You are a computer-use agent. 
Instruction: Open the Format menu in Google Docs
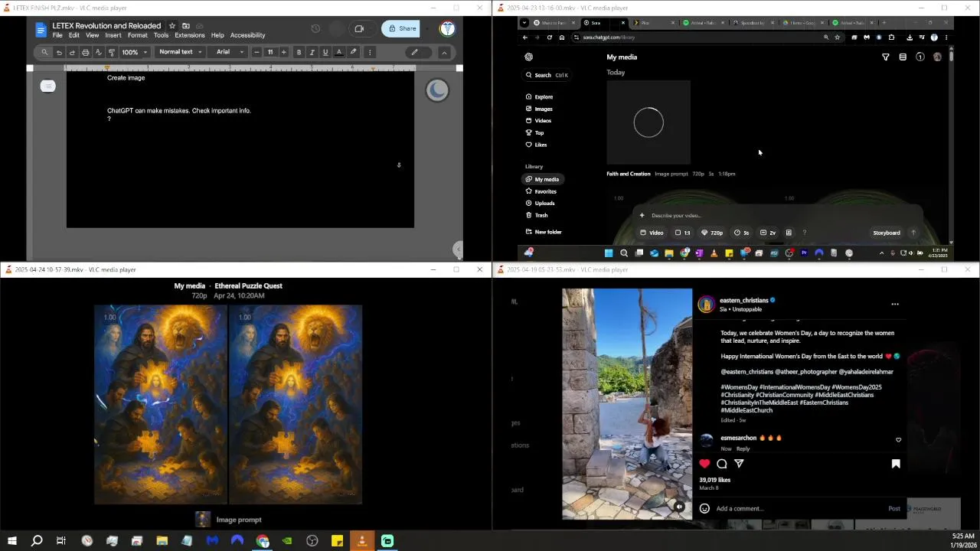coord(138,35)
